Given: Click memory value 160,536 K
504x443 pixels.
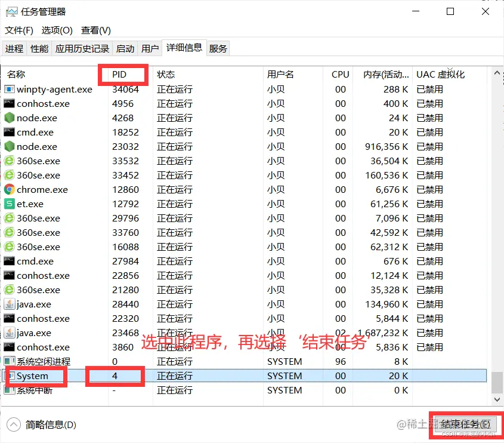Looking at the screenshot, I should (386, 175).
